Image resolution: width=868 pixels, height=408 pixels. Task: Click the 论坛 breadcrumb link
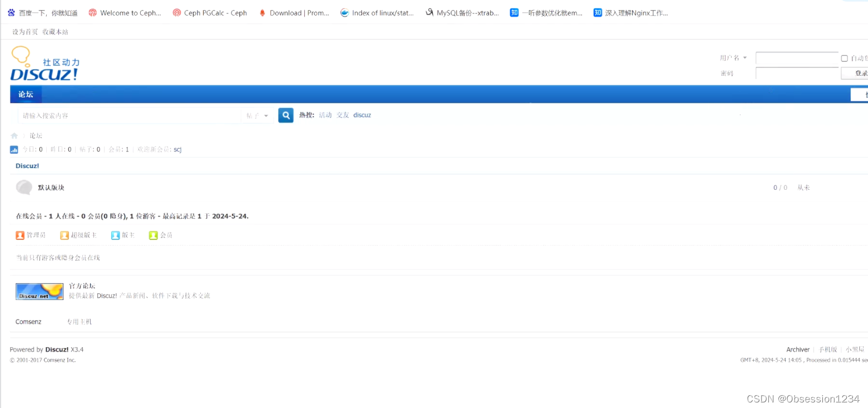coord(36,136)
